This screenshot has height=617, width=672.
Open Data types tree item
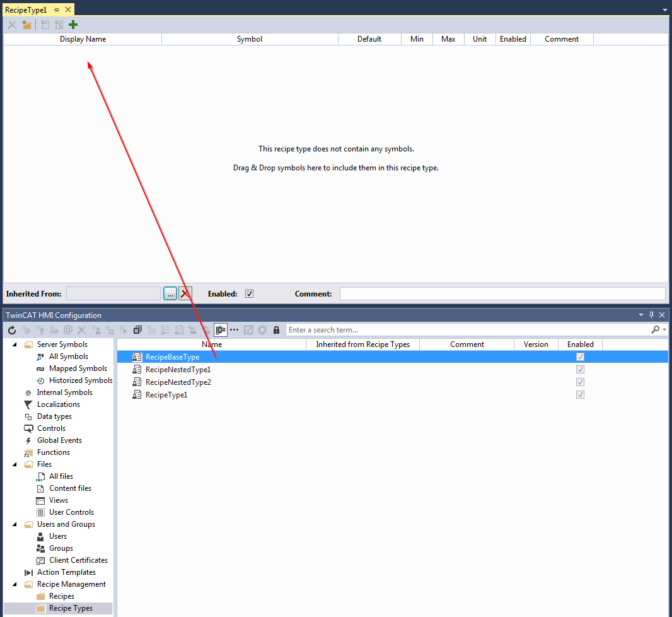54,416
